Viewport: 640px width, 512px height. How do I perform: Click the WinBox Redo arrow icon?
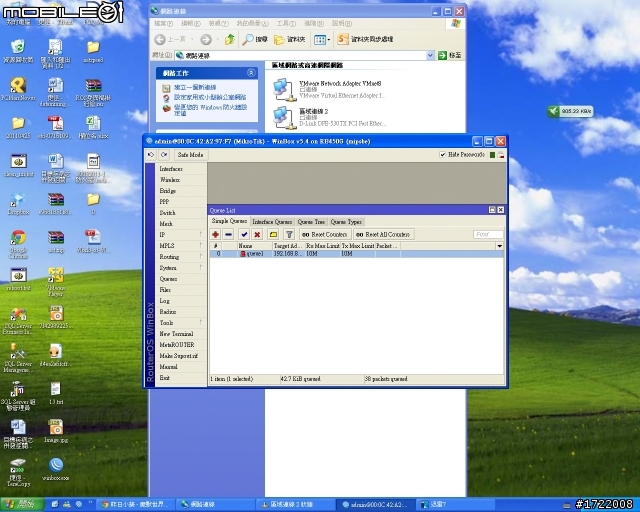pyautogui.click(x=164, y=155)
